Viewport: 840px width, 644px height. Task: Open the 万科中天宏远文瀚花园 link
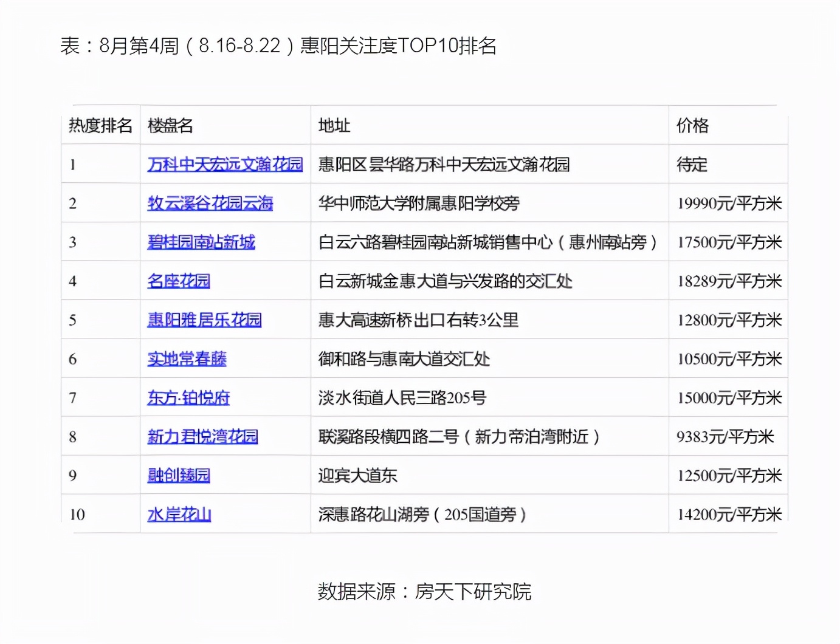(224, 164)
